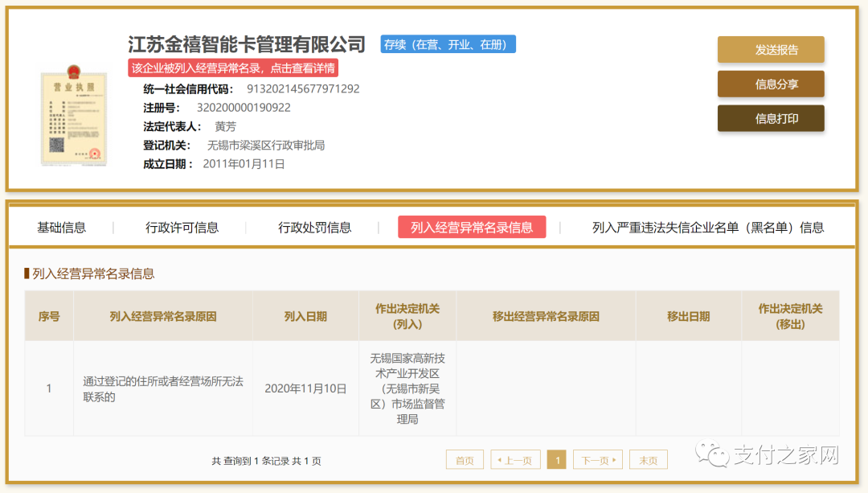Click the 下一页 next page button

coord(599,460)
